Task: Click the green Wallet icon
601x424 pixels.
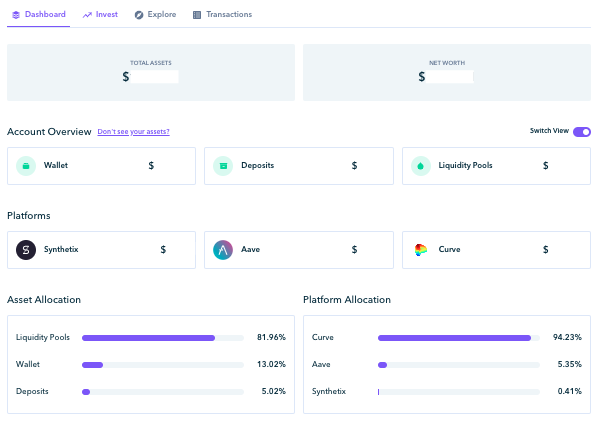Action: (26, 166)
